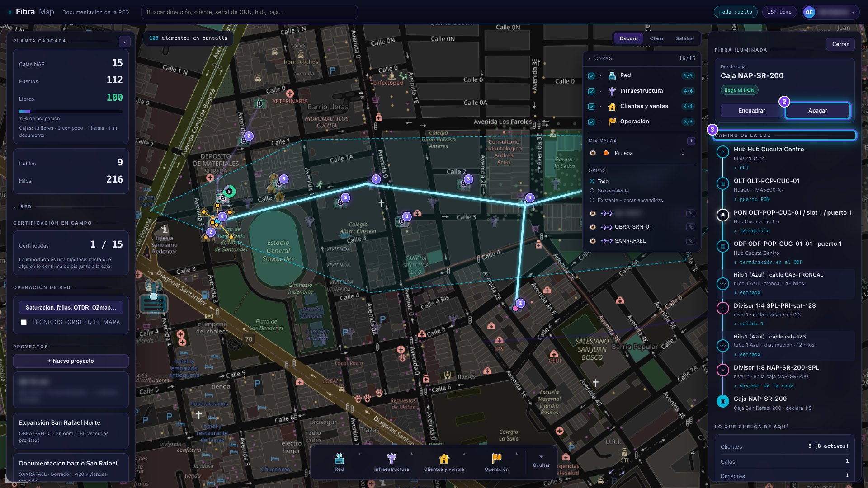
Task: Switch map style to Satélite
Action: click(x=684, y=38)
